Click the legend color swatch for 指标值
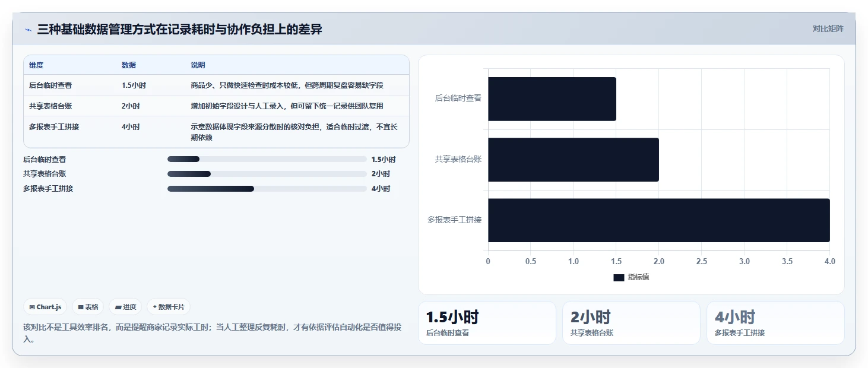The width and height of the screenshot is (868, 368). (619, 278)
